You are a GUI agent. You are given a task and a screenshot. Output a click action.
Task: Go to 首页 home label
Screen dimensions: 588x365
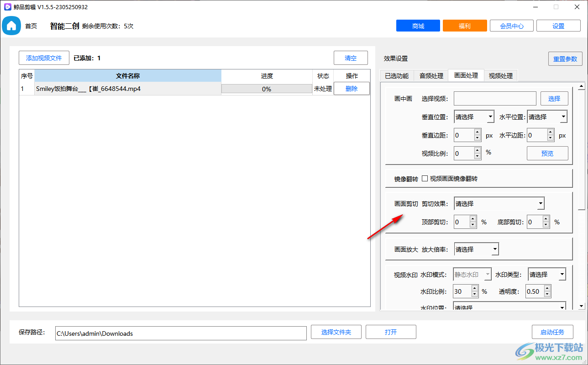pos(31,26)
